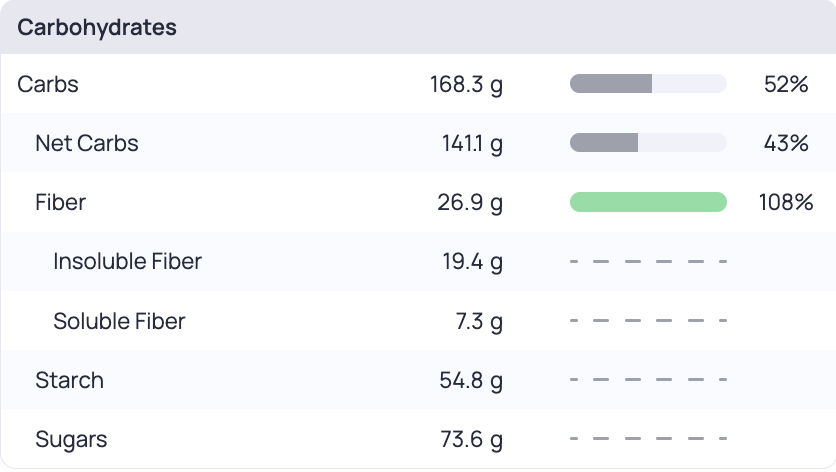Click the Carbs 52% progress bar
Screen dimensions: 836x472
pos(648,84)
